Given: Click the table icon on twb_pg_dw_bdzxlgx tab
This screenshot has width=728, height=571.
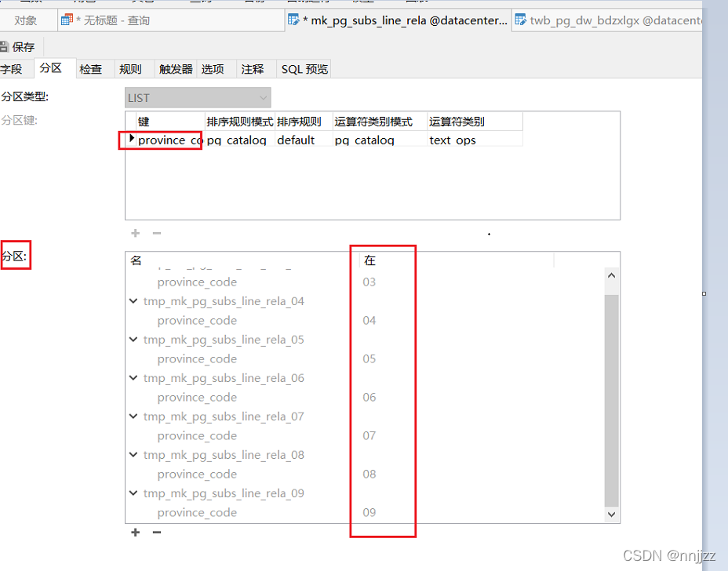Looking at the screenshot, I should click(520, 19).
